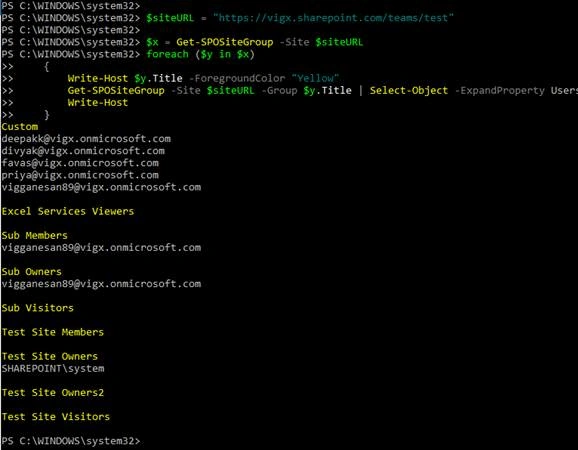The image size is (578, 450).
Task: Click the $siteURL variable assignment
Action: 170,18
